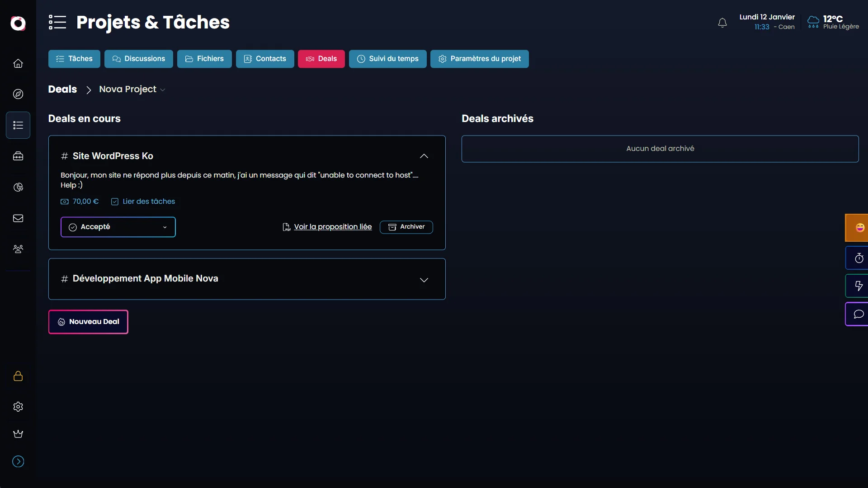Click the 'Nouveau Deal' button

click(x=88, y=322)
